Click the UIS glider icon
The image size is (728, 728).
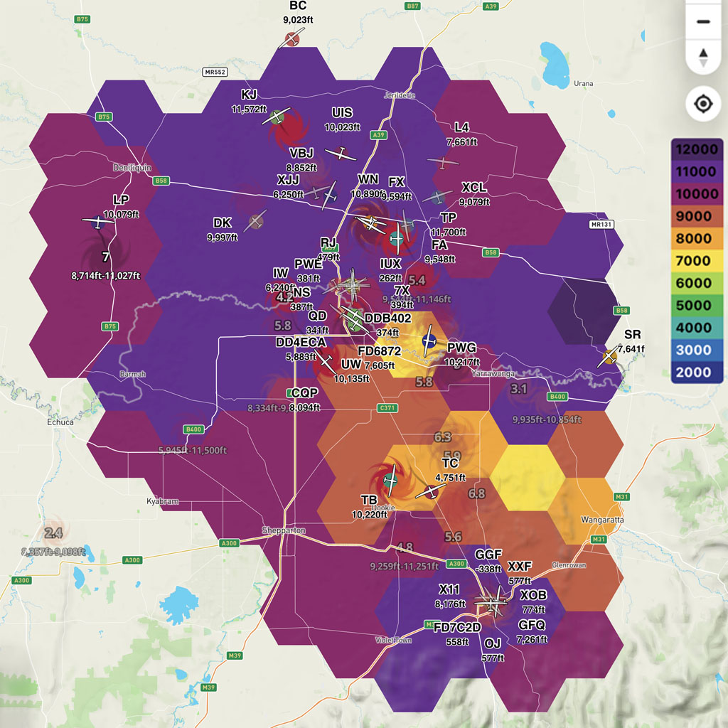click(341, 154)
